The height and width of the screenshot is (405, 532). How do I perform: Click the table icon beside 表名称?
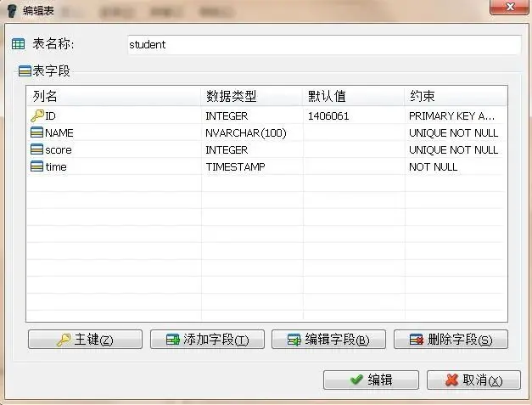[18, 44]
